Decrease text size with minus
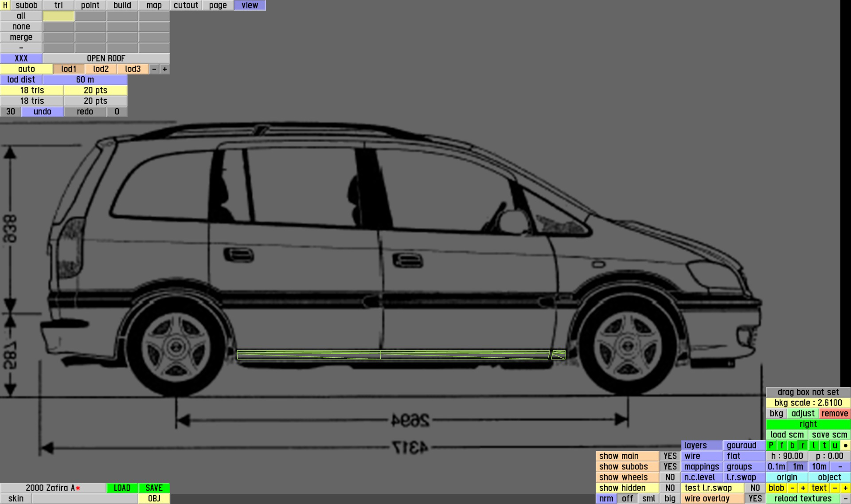 (835, 488)
